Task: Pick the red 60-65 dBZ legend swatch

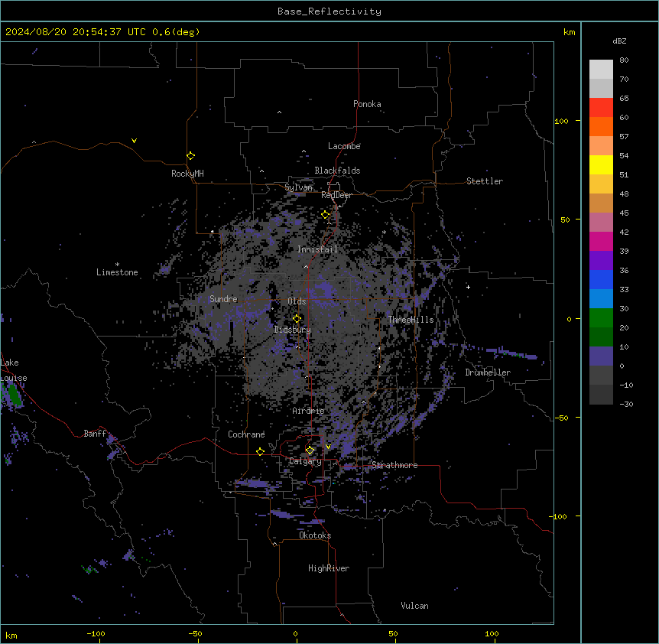Action: [x=601, y=108]
